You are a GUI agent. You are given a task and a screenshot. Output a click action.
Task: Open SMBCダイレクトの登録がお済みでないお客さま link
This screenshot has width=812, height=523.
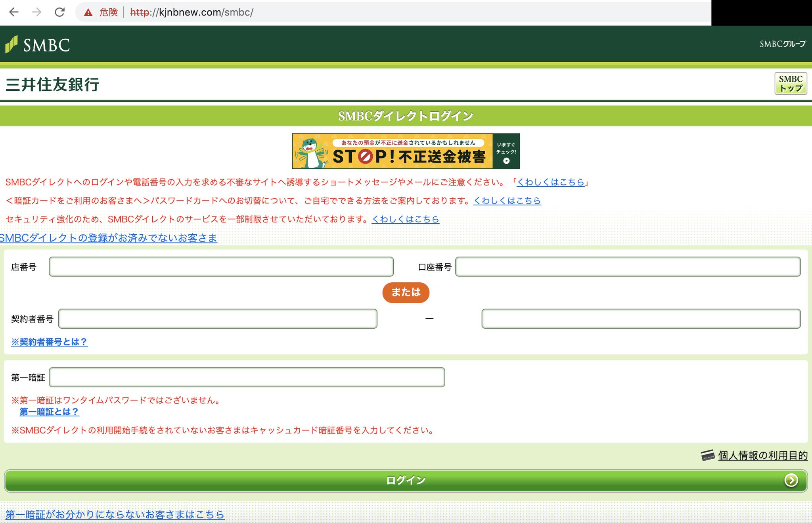(x=108, y=238)
